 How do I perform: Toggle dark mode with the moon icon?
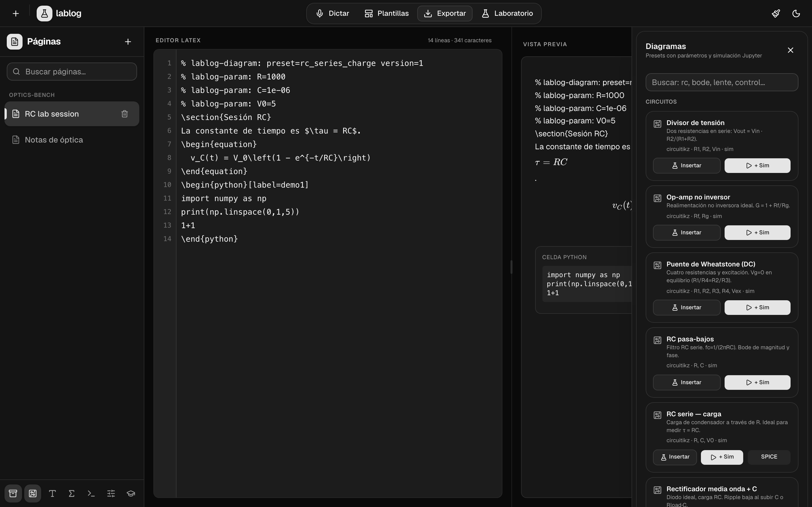coord(796,14)
